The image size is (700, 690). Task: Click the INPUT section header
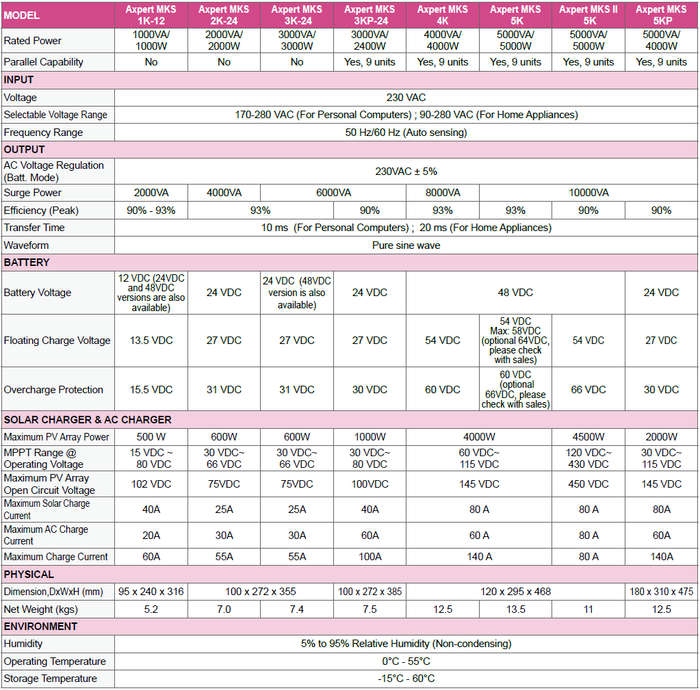(x=350, y=80)
